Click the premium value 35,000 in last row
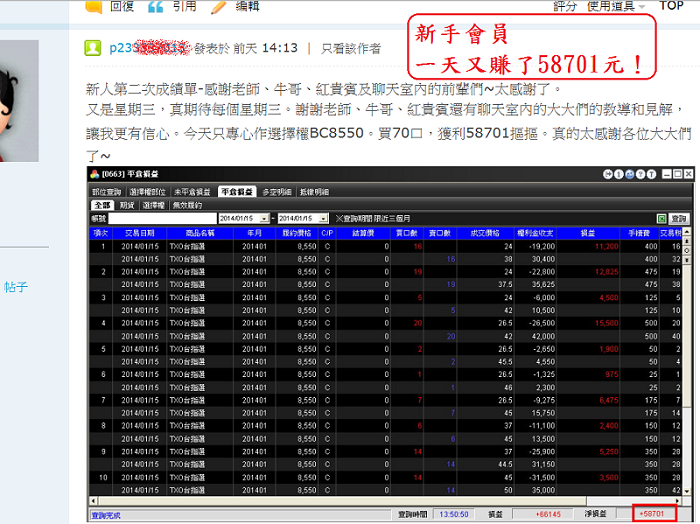The height and width of the screenshot is (524, 700). pos(543,490)
